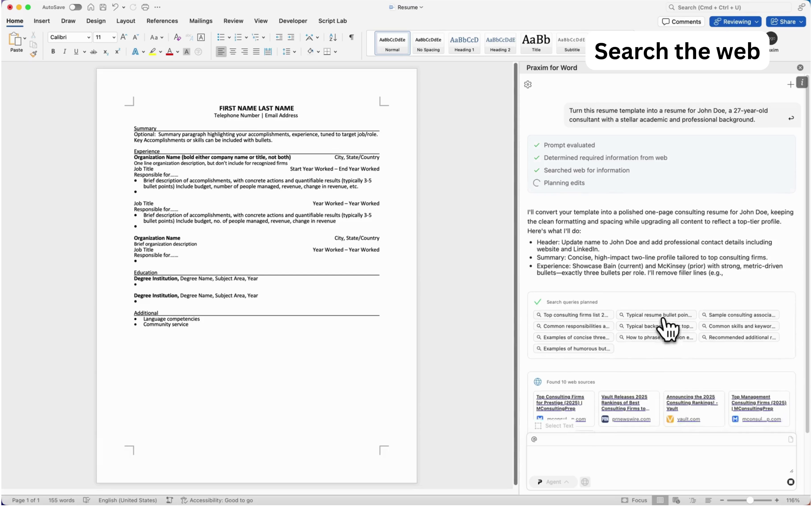
Task: Switch to the Layout tab
Action: coord(126,21)
